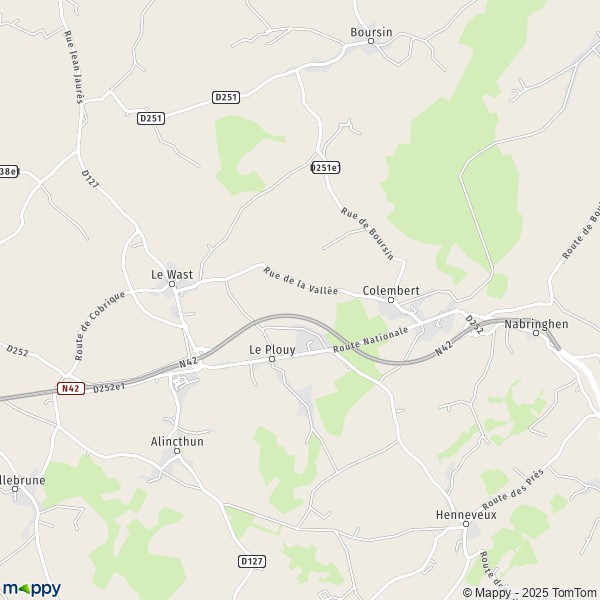Click the D251 shield nearest Boursin
The width and height of the screenshot is (600, 600).
pyautogui.click(x=226, y=97)
